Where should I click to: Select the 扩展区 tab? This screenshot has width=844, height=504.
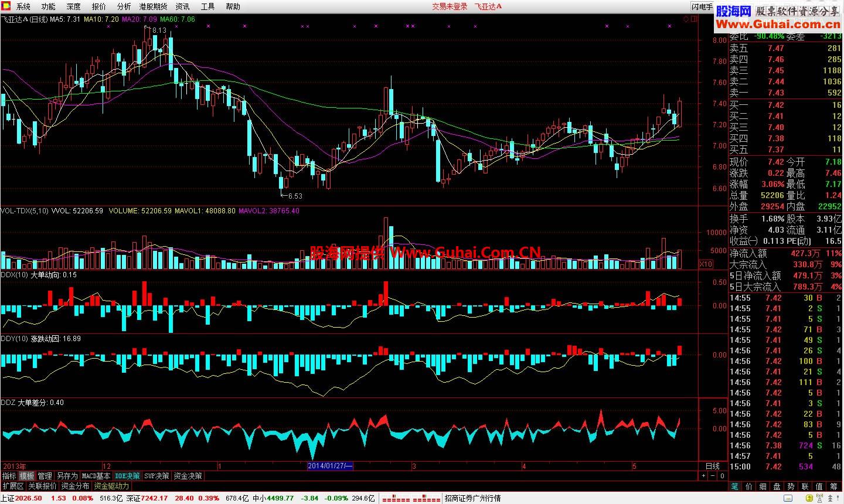[x=12, y=486]
